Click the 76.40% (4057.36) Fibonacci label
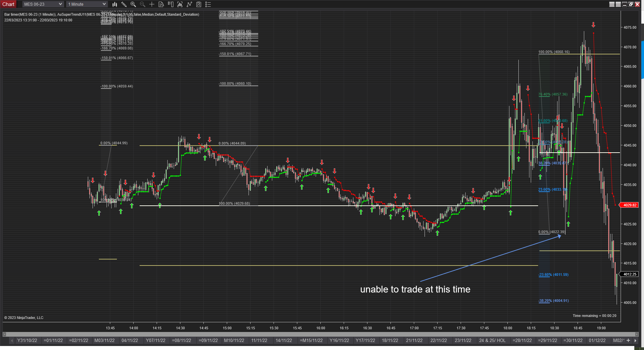 [x=553, y=94]
